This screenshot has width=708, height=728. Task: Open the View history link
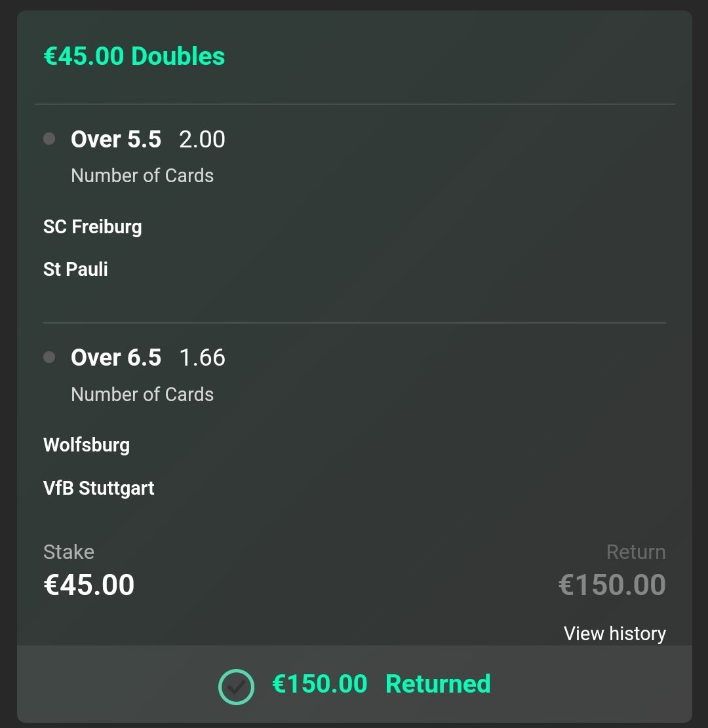pos(615,634)
